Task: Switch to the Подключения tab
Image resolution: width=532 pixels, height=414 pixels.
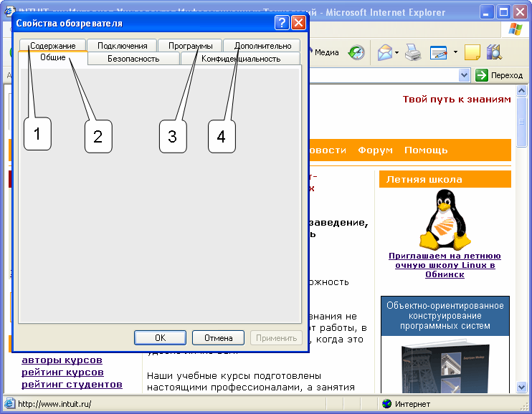Action: tap(122, 45)
